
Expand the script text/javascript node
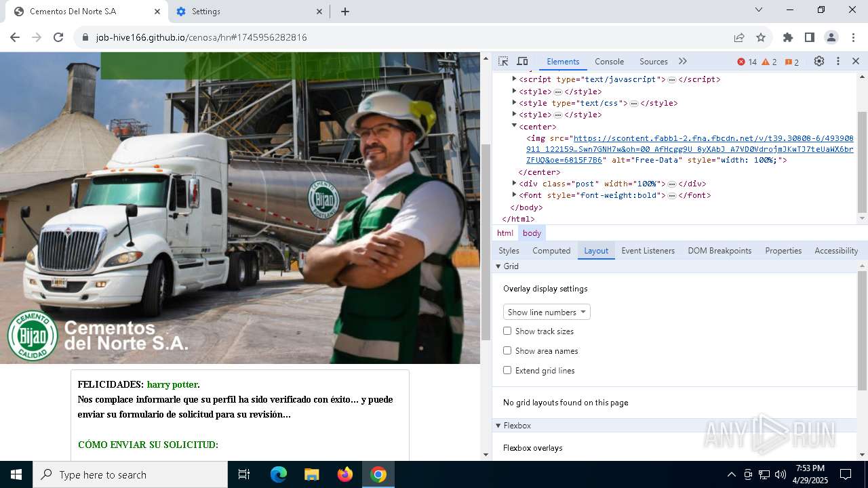514,79
